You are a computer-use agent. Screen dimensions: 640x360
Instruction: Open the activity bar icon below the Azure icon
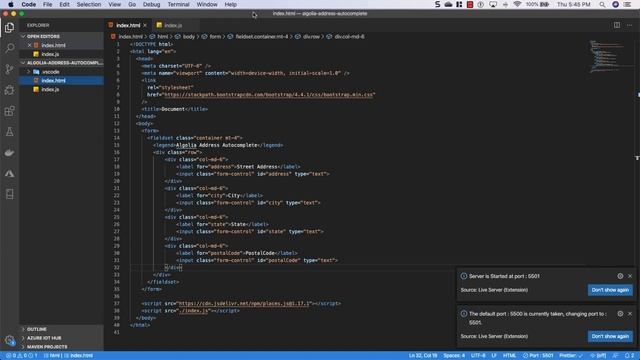[x=9, y=194]
